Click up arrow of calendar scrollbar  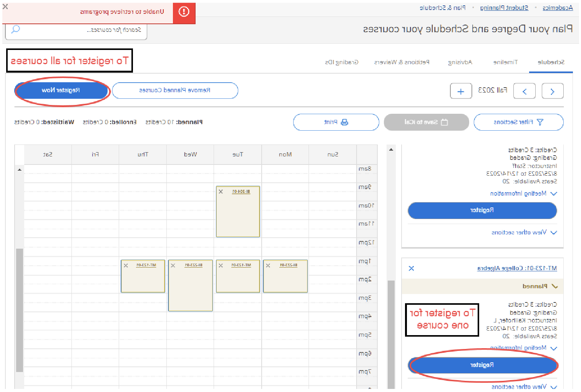tap(20, 169)
